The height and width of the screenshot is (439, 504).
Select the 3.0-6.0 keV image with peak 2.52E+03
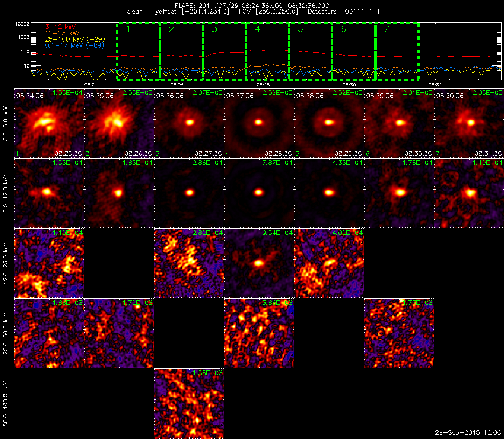(x=329, y=123)
